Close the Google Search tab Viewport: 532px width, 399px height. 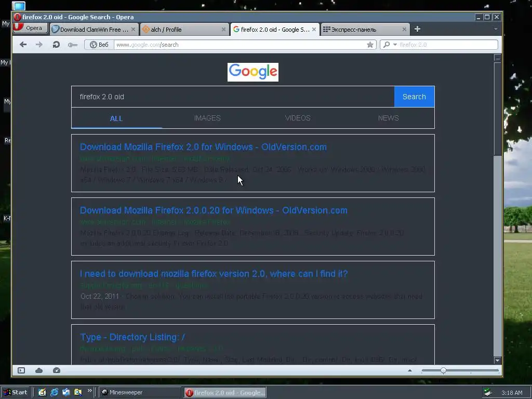pos(314,30)
